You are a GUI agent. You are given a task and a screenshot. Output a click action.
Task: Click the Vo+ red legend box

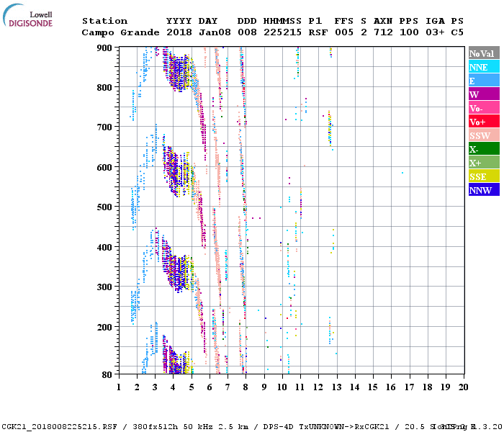(x=484, y=121)
